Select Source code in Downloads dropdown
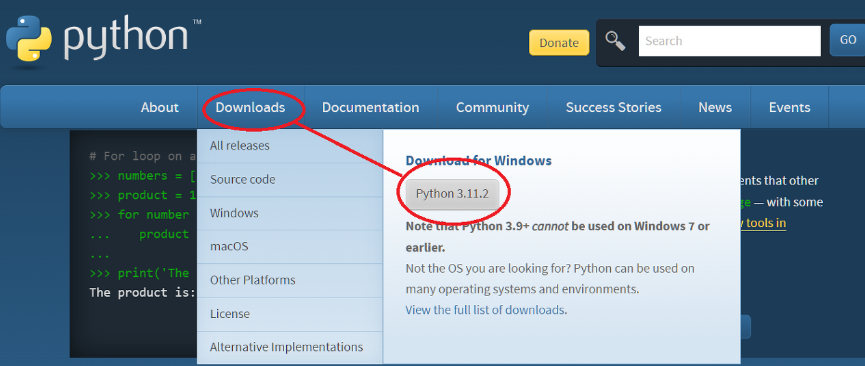This screenshot has height=366, width=865. (290, 179)
